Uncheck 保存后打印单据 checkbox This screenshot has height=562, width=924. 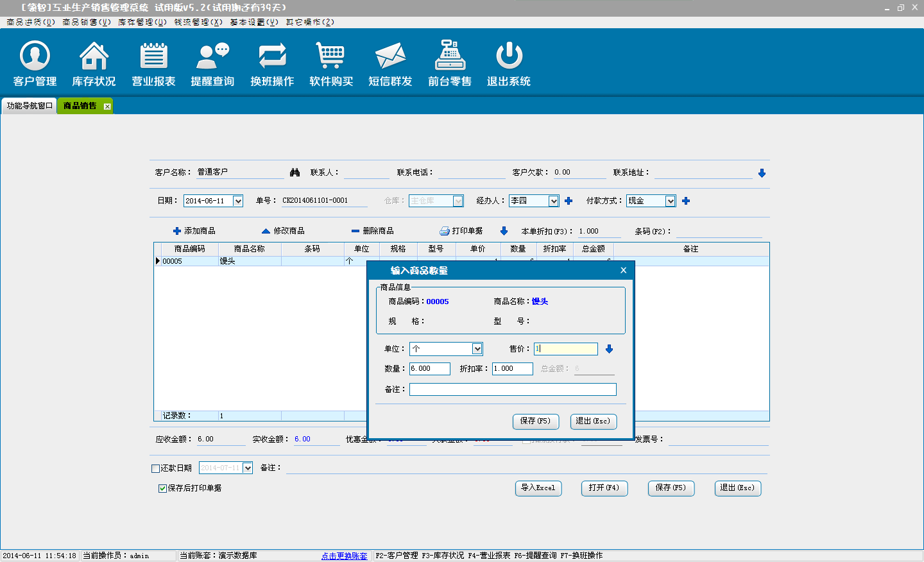(x=162, y=488)
